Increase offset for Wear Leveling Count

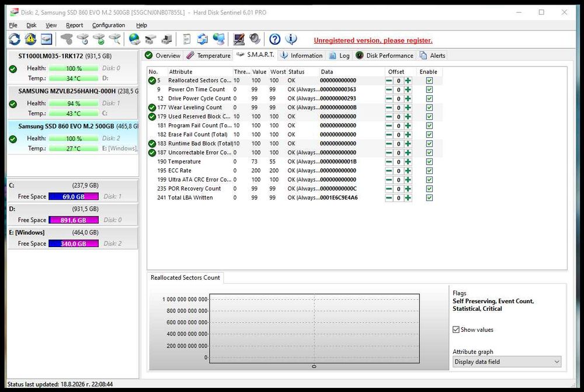(x=408, y=107)
